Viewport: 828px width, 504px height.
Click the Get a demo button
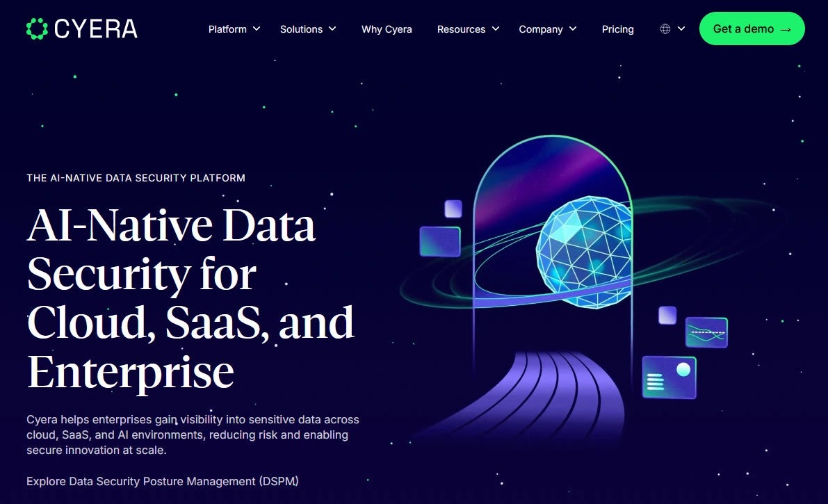pyautogui.click(x=752, y=29)
